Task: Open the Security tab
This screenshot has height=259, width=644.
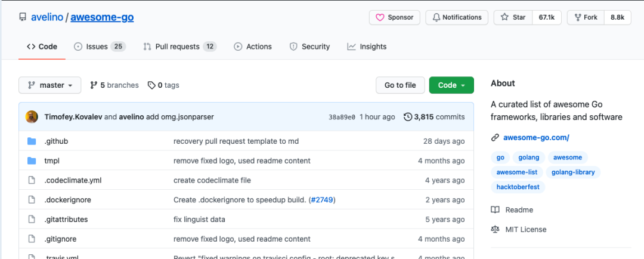Action: [x=309, y=47]
